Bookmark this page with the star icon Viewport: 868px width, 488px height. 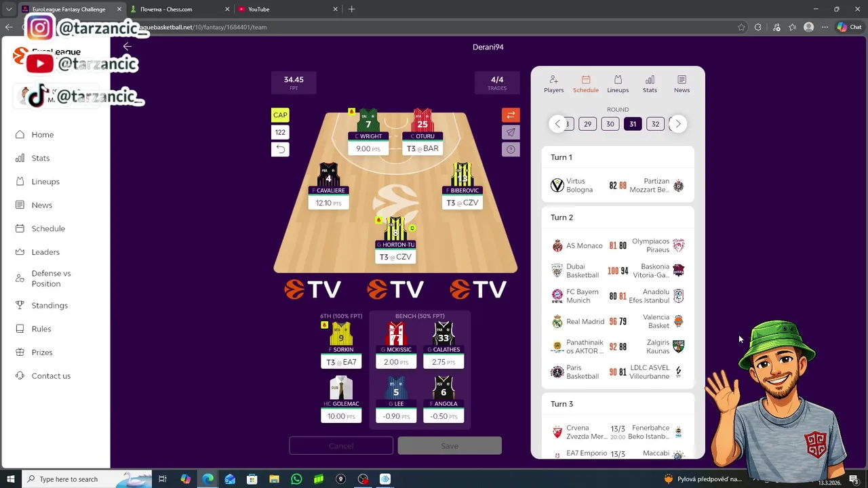[x=741, y=27]
